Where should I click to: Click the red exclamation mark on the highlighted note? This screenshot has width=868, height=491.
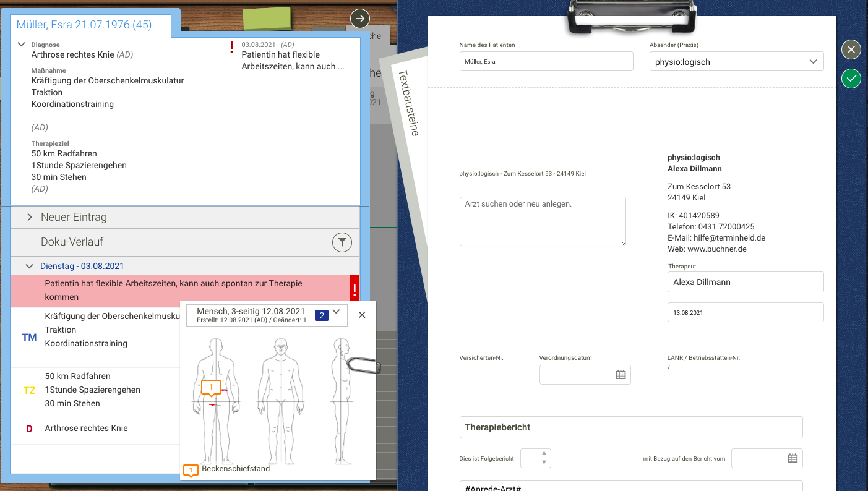pos(355,288)
